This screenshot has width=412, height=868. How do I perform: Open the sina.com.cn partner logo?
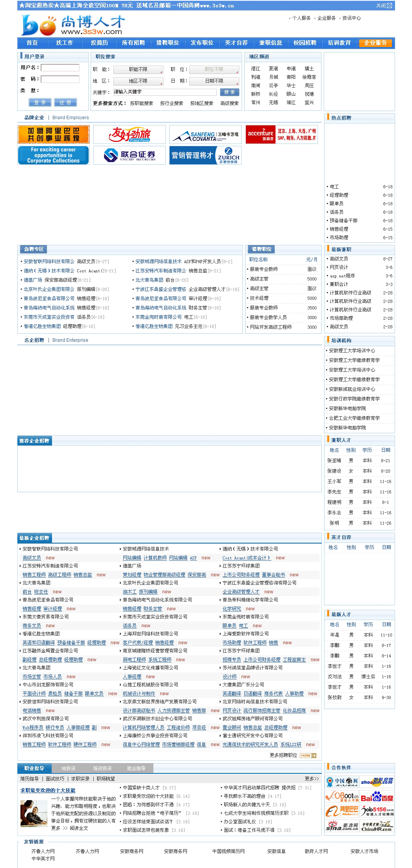[342, 826]
